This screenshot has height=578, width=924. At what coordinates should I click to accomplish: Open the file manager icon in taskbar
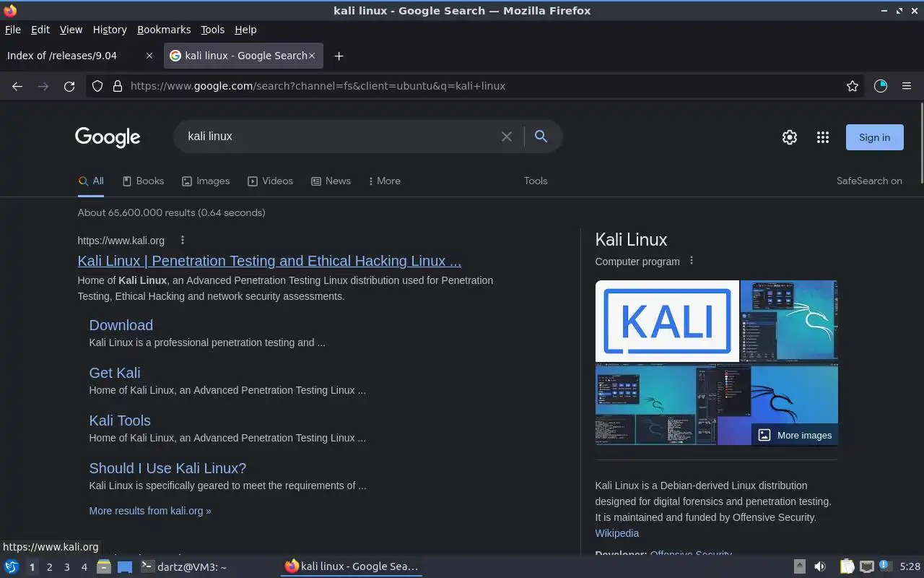[104, 566]
